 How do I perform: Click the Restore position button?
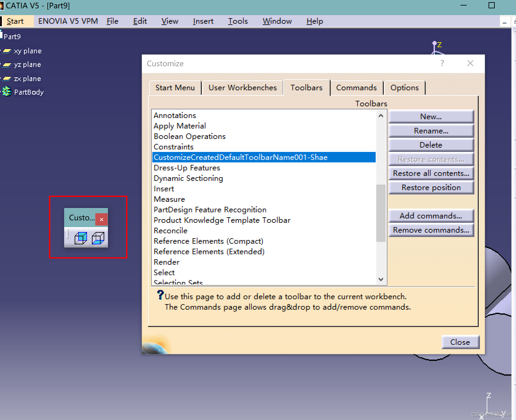point(431,188)
